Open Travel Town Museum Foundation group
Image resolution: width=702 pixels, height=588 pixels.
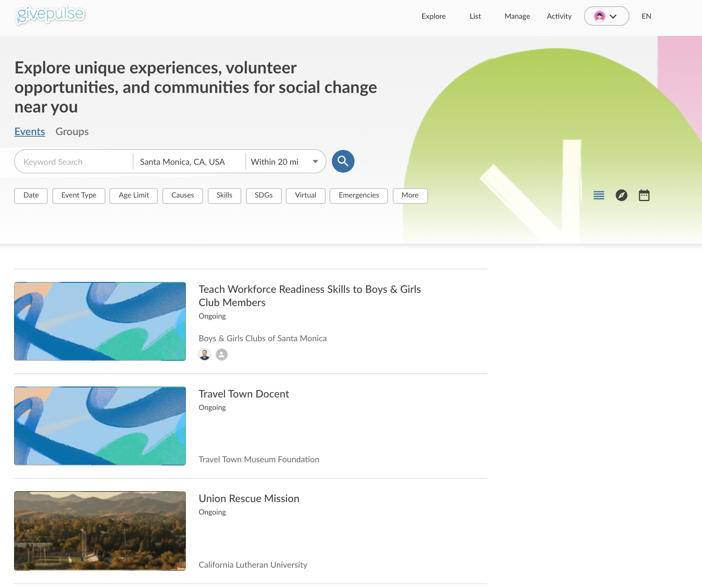coord(259,460)
